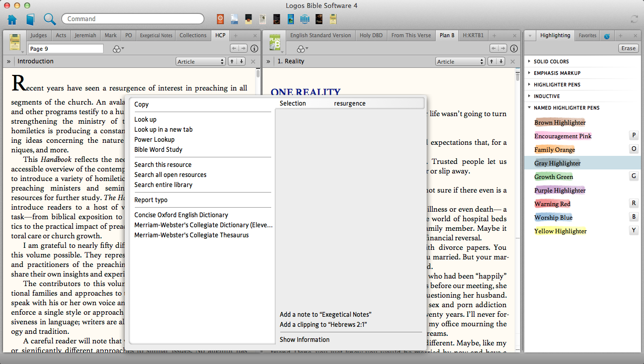644x364 pixels.
Task: Open the globe tab in Highlighting panel
Action: (x=607, y=36)
